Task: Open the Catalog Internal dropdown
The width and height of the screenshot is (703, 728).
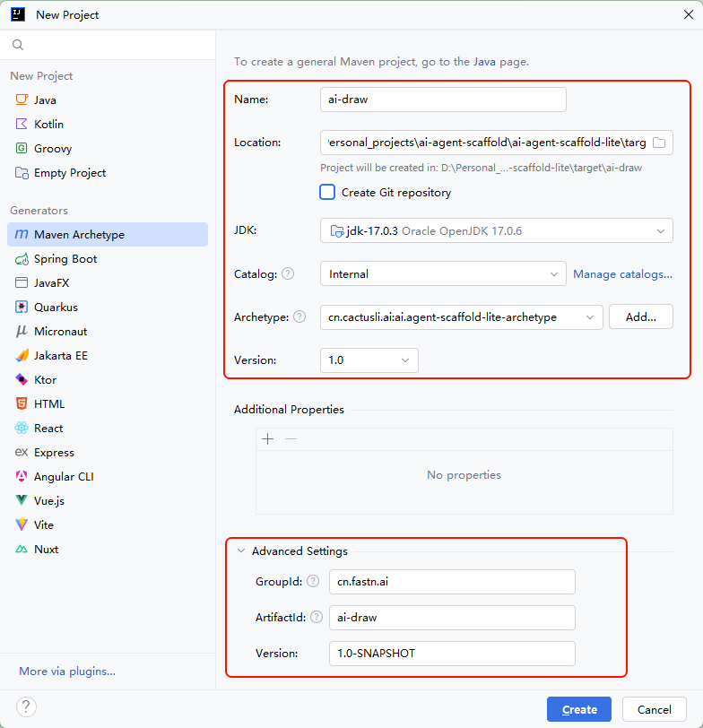Action: click(443, 274)
